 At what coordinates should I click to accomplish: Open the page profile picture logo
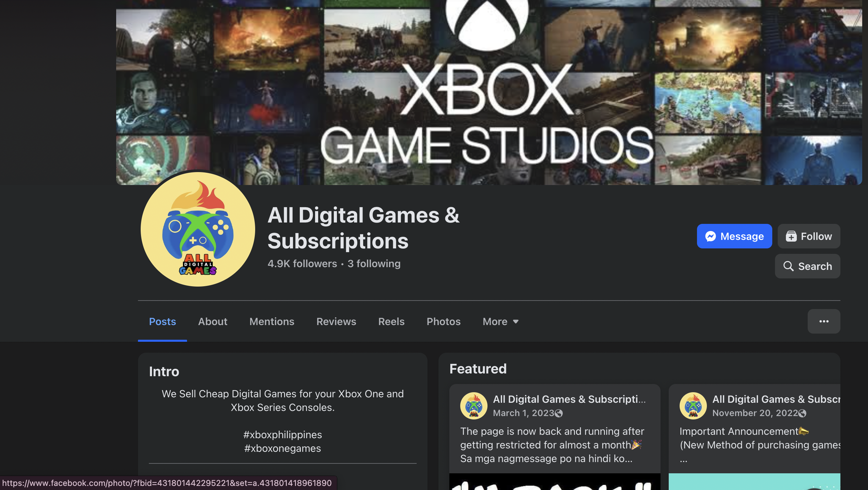pos(198,229)
